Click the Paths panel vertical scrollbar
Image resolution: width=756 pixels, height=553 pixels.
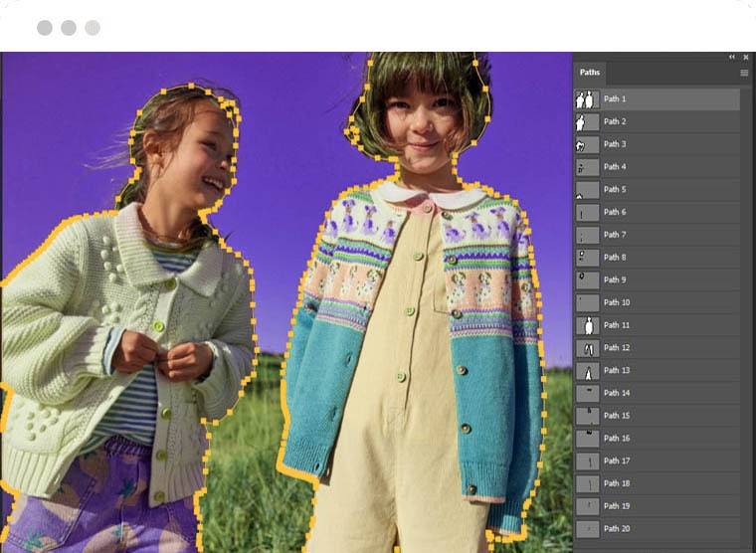click(746, 298)
